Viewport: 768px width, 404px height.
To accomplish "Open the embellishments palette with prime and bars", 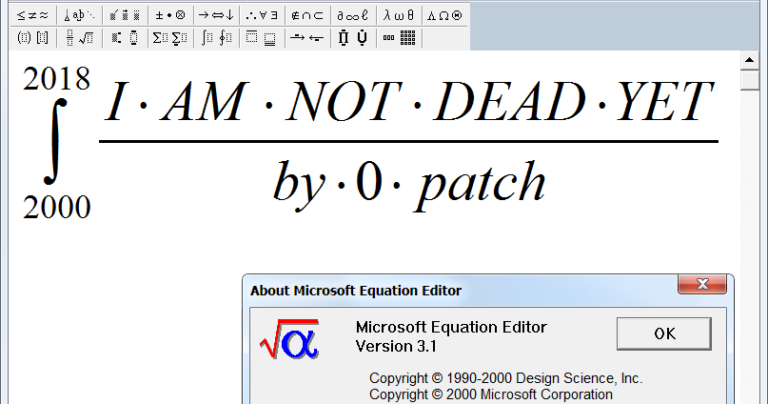I will pos(125,16).
